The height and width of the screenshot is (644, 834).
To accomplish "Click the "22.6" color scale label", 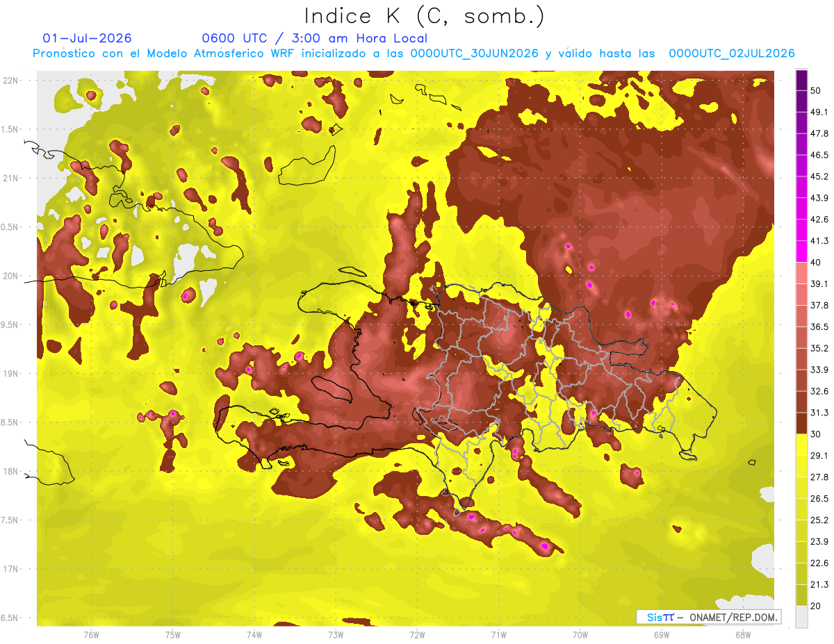I will pos(819,563).
